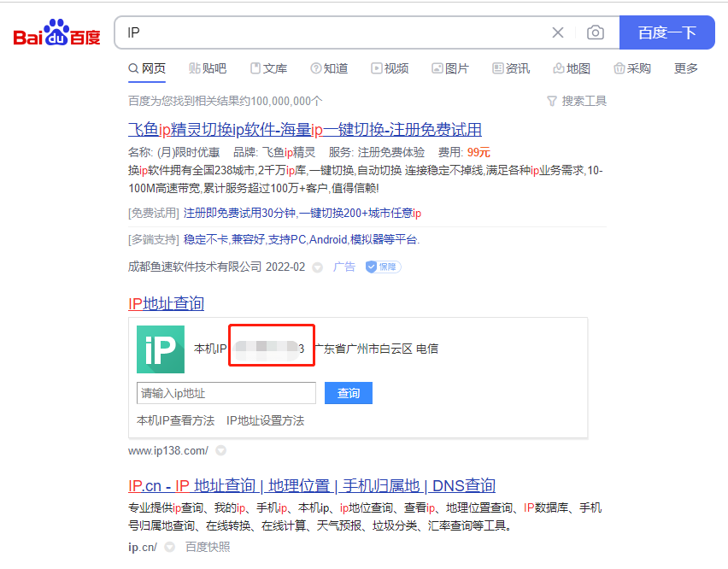This screenshot has height=569, width=728.
Task: Open 百度快照 cached page link
Action: coord(208,547)
